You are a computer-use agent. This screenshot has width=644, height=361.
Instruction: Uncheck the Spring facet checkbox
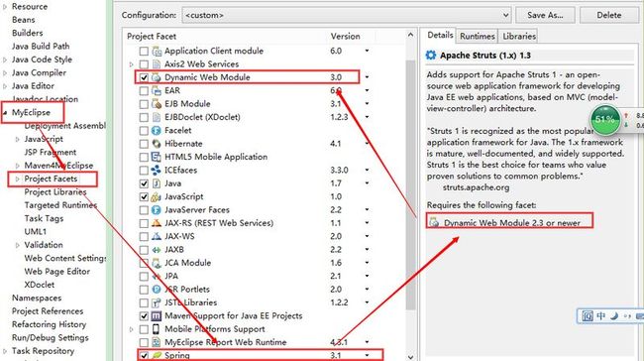pos(144,355)
